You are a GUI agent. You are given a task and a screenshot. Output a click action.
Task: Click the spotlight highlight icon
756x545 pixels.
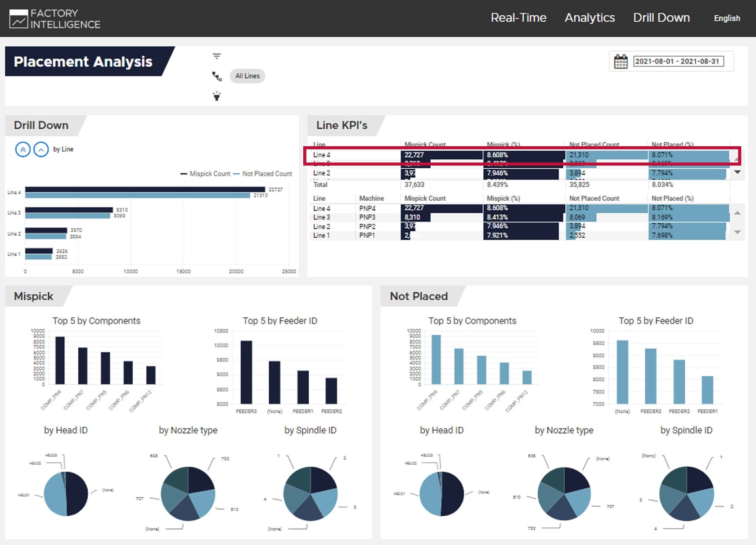(x=217, y=96)
